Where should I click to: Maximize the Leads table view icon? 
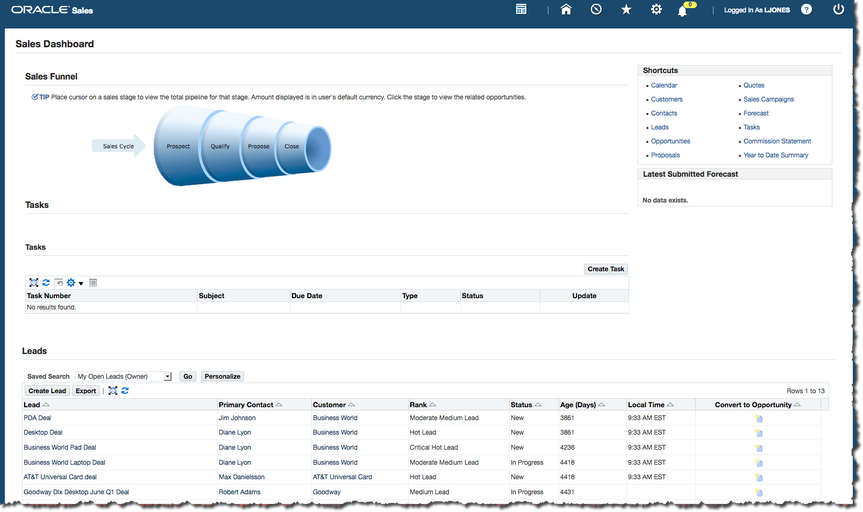pyautogui.click(x=113, y=390)
